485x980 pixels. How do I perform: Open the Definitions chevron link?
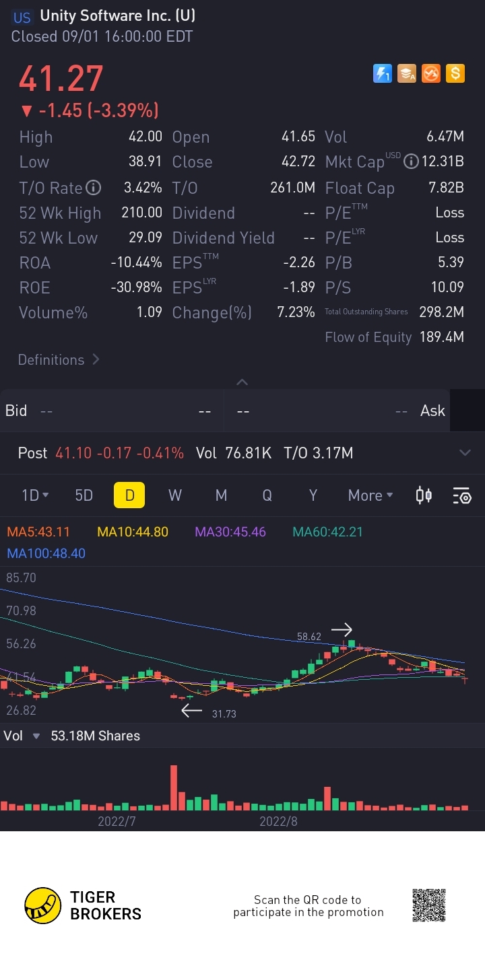click(59, 359)
